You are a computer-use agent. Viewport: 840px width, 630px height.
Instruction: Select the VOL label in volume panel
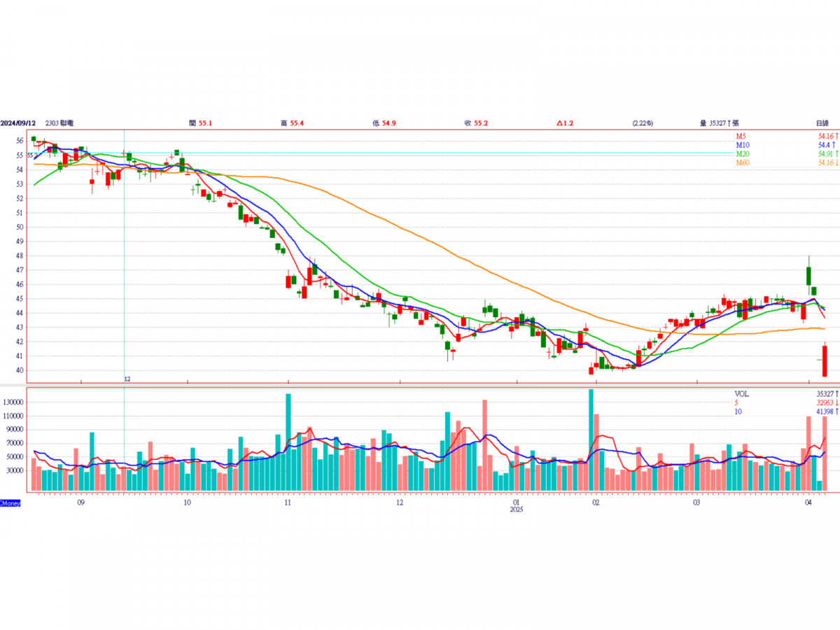coord(741,394)
